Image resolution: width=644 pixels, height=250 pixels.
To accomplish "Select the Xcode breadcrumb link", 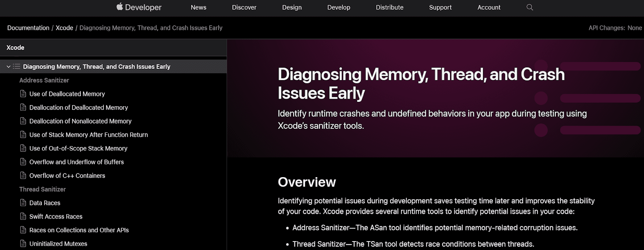I will [64, 28].
